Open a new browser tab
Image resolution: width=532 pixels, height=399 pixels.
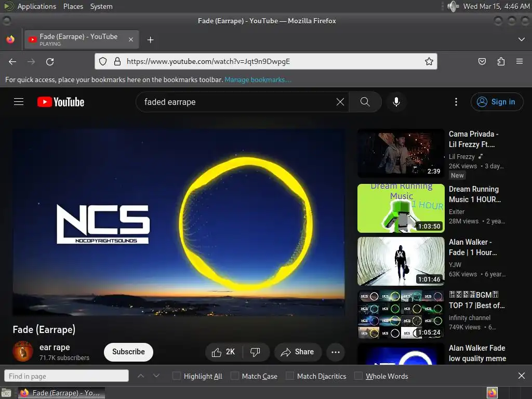tap(150, 40)
